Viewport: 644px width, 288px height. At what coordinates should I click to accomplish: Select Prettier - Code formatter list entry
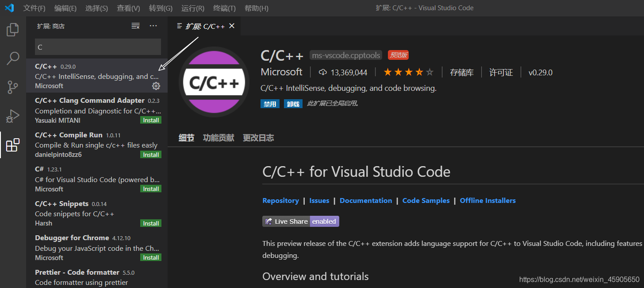[97, 276]
